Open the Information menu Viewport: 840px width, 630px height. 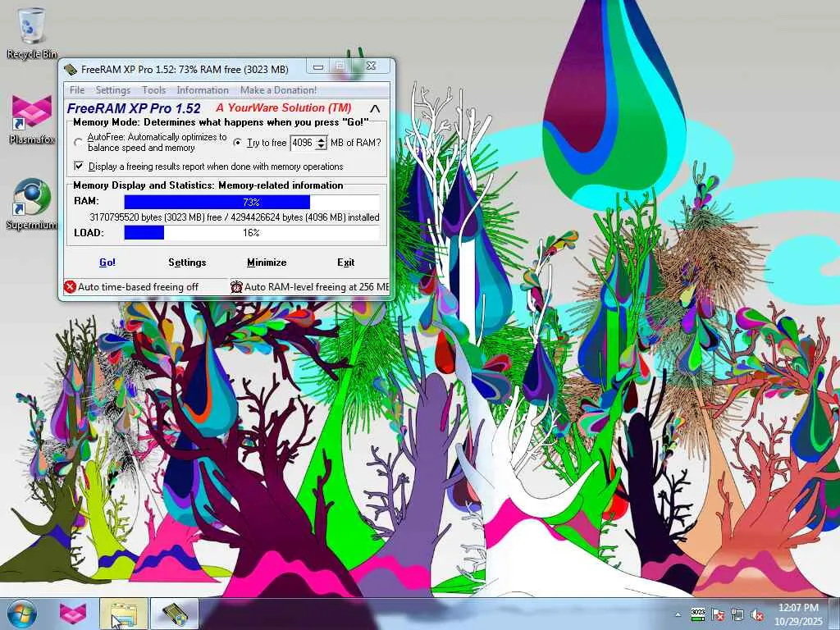pos(203,90)
